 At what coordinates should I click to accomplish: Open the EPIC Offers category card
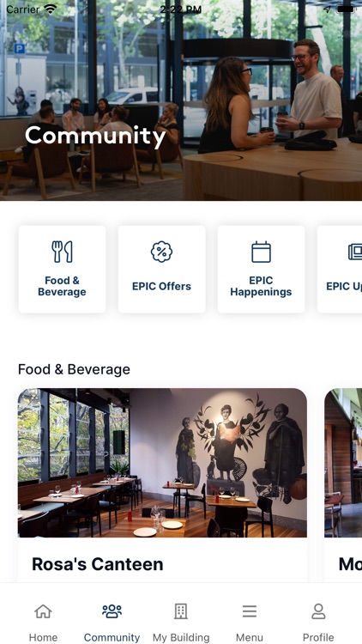tap(162, 269)
